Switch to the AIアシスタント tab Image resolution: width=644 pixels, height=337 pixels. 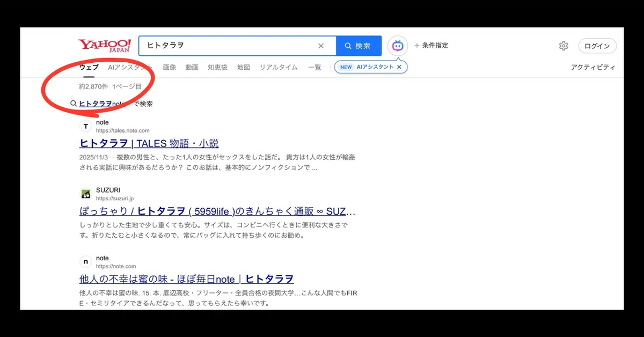tap(130, 68)
